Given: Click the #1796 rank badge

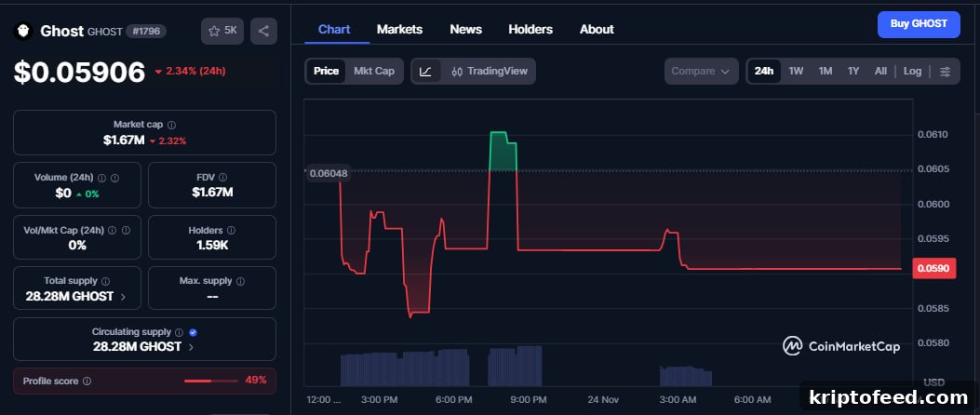Looking at the screenshot, I should [x=146, y=32].
